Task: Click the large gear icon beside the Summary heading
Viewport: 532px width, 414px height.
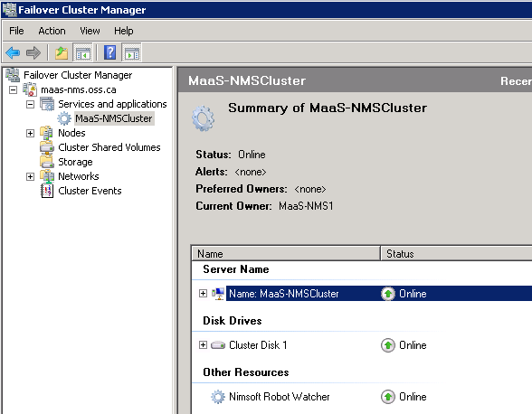Action: click(x=203, y=118)
